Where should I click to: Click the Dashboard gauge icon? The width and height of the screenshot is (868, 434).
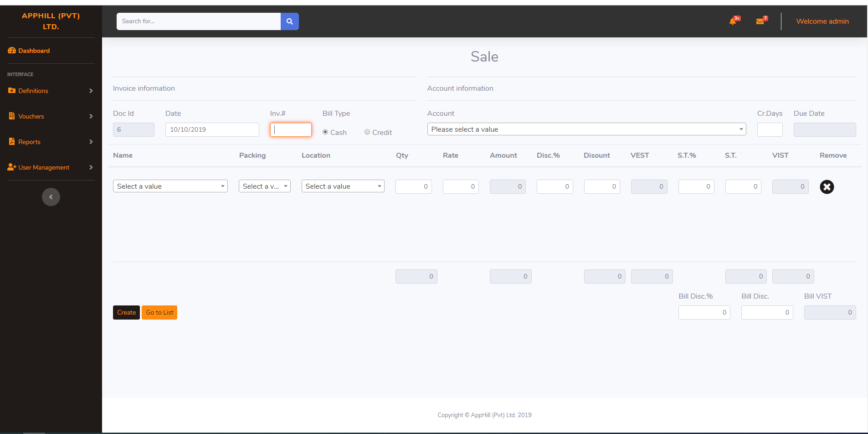pos(12,51)
